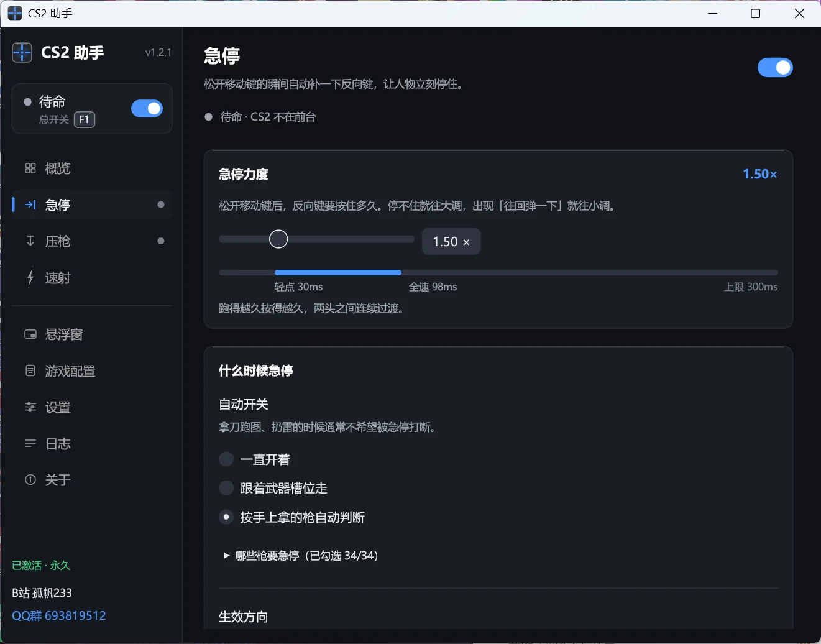
Task: Click the F1 hotkey badge
Action: pos(85,119)
